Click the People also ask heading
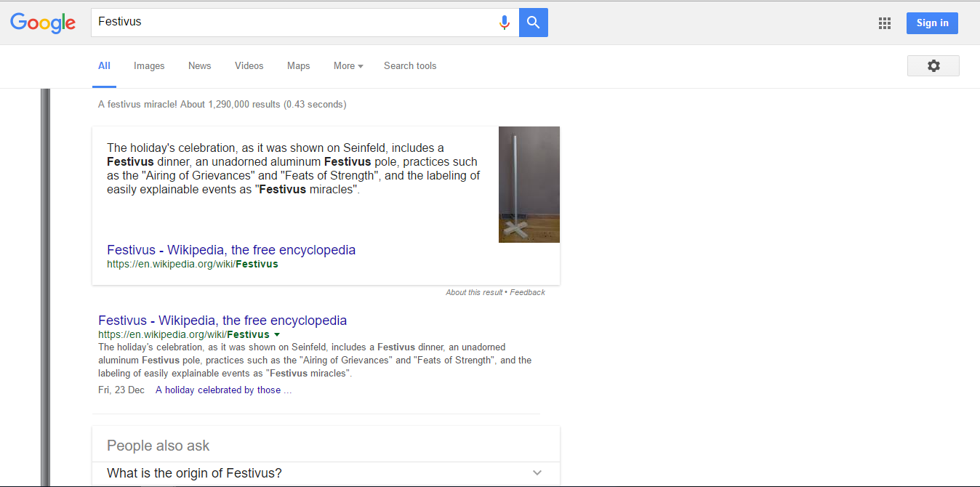Screen dimensions: 980x487 point(158,446)
